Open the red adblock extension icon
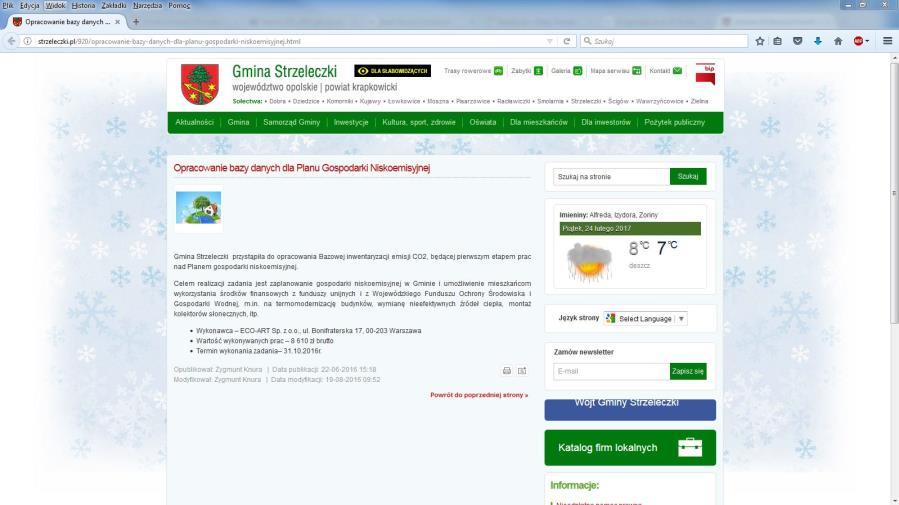This screenshot has width=899, height=505. [x=859, y=41]
